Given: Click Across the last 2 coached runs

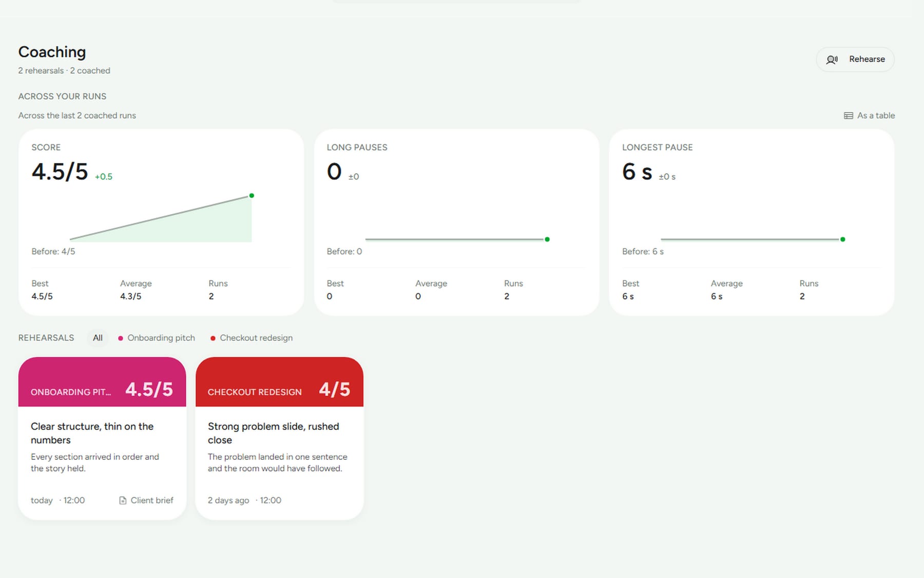Looking at the screenshot, I should pos(77,116).
